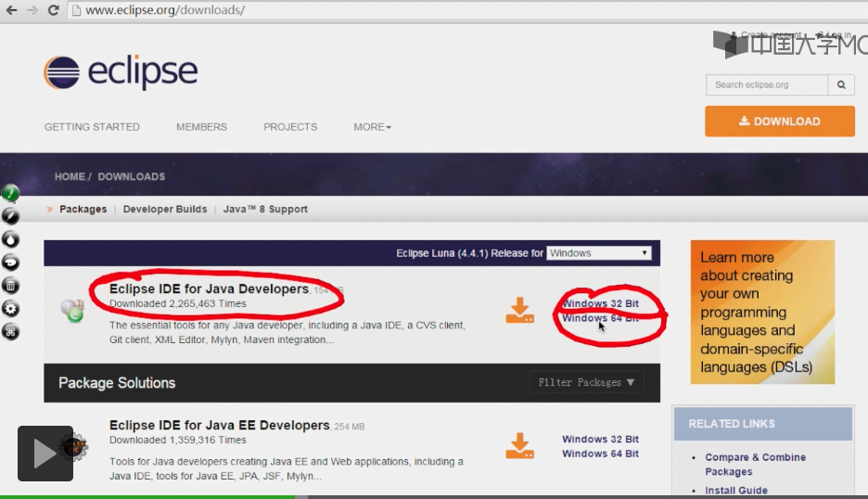868x499 pixels.
Task: Switch to the Packages tab
Action: point(83,210)
